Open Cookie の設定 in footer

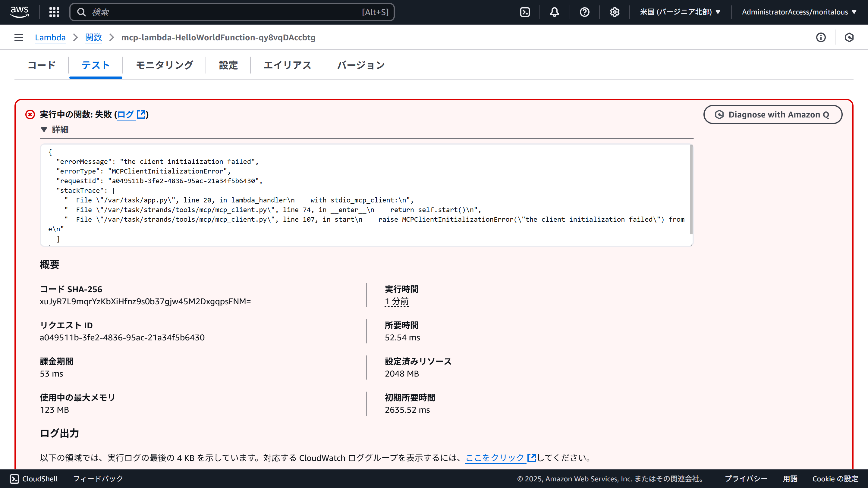click(x=835, y=479)
